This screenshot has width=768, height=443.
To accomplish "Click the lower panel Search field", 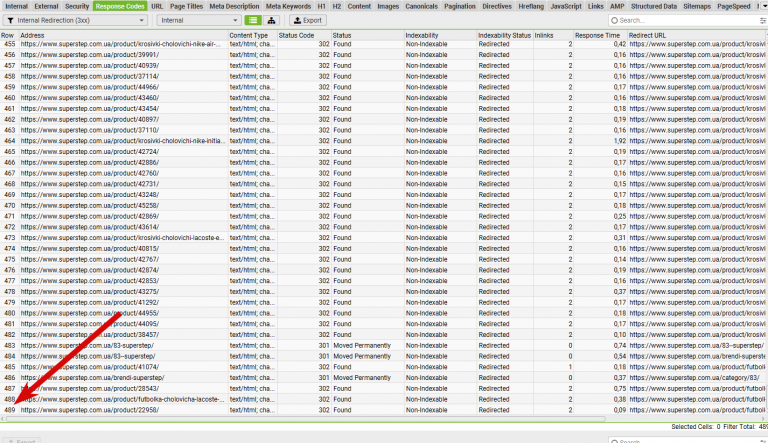I will [683, 441].
